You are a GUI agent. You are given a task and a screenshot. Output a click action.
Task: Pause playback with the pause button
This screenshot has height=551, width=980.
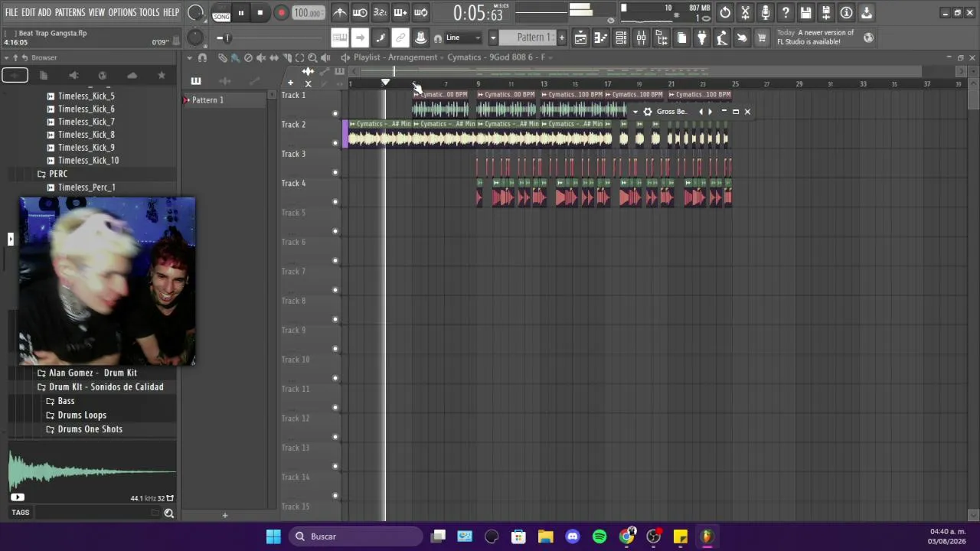click(240, 12)
